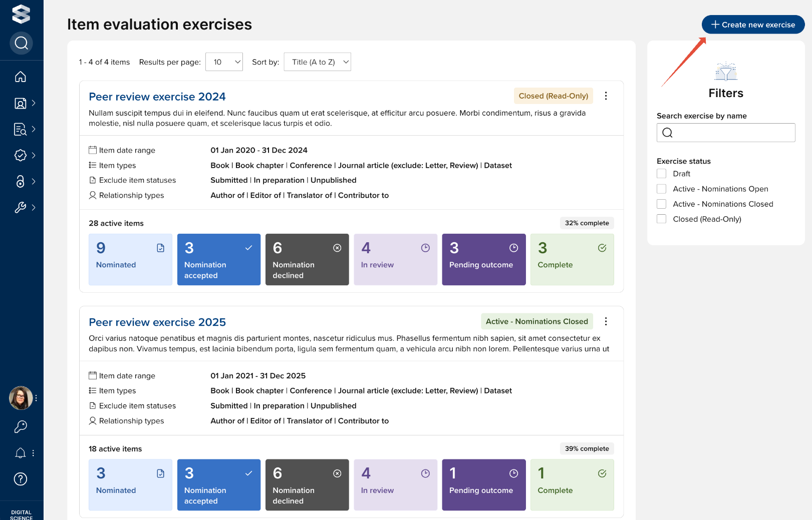Viewport: 812px width, 520px height.
Task: Click the key icon in lower sidebar
Action: tap(21, 426)
